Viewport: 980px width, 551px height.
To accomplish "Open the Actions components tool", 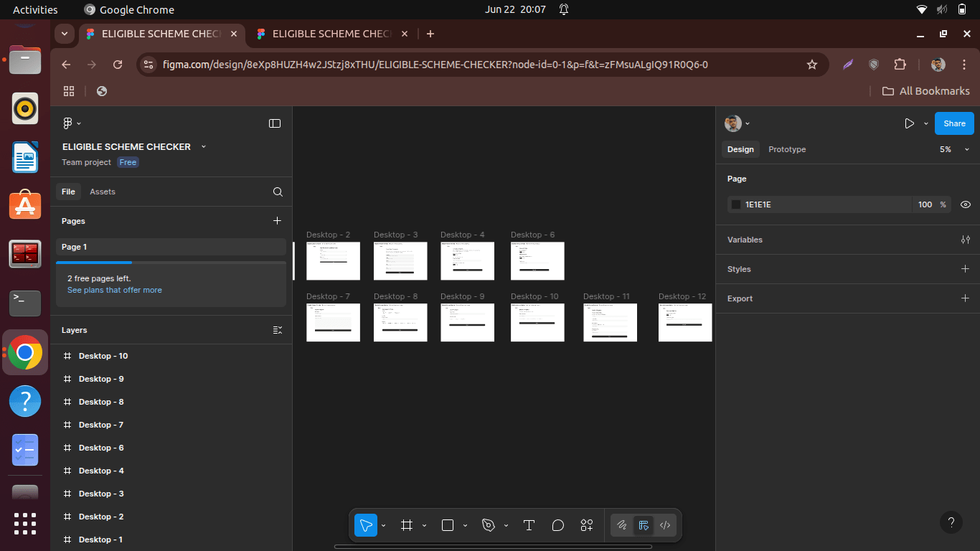I will coord(587,525).
